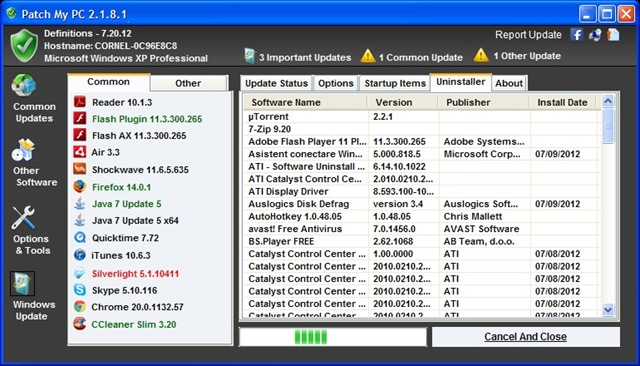Viewport: 640px width, 366px height.
Task: Click the CCleaner icon in the software list
Action: click(80, 324)
